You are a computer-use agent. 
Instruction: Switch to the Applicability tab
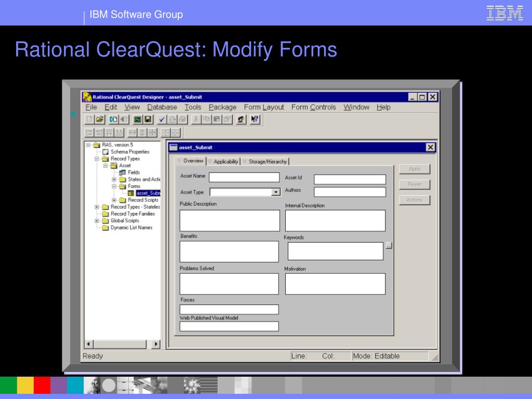(x=224, y=162)
